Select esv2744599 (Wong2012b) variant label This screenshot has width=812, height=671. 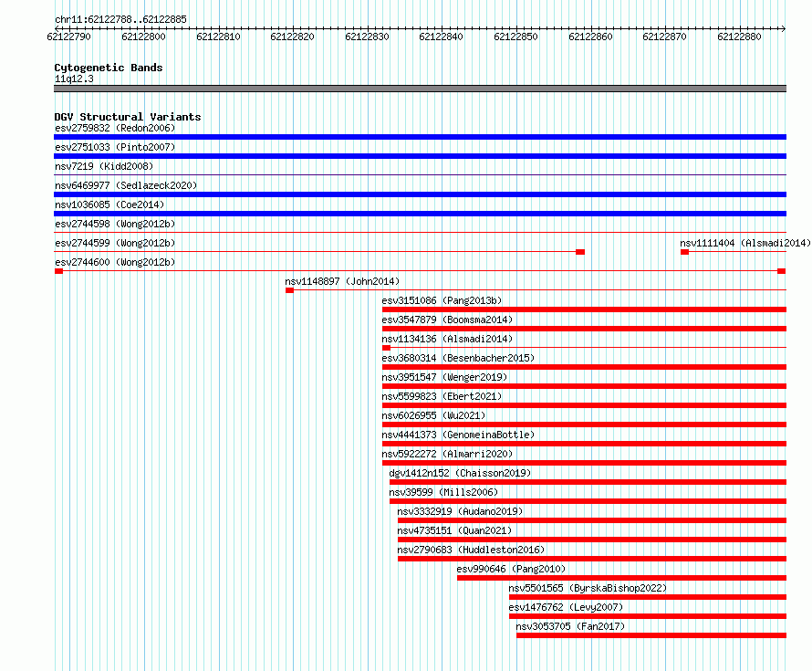coord(115,243)
